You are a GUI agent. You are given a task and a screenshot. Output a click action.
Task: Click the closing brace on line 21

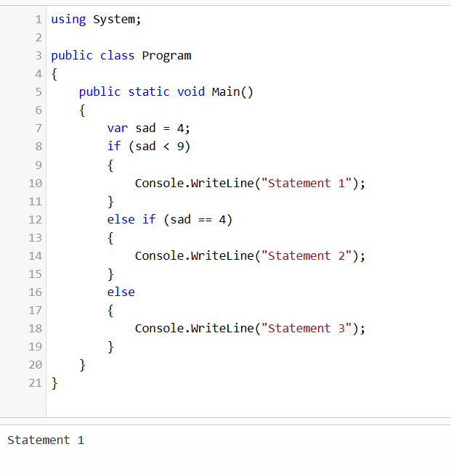pos(54,382)
